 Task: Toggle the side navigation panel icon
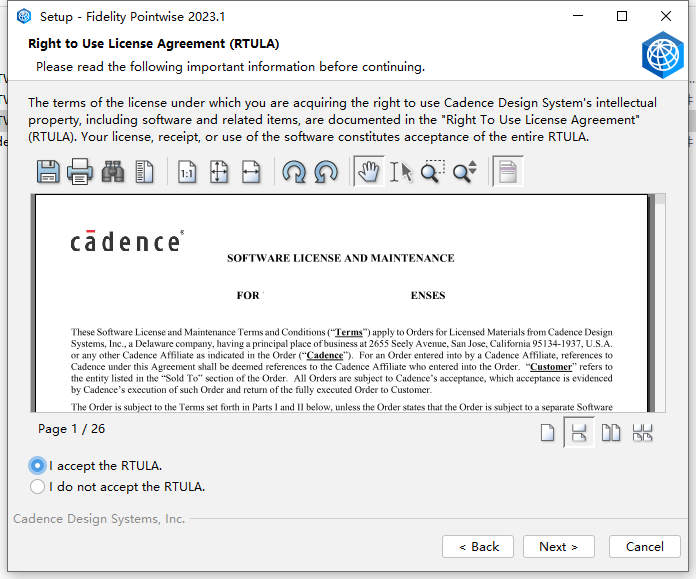pyautogui.click(x=144, y=171)
